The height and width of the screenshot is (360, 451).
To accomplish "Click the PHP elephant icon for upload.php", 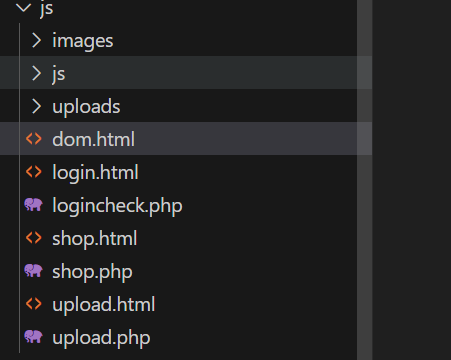I will (x=34, y=336).
